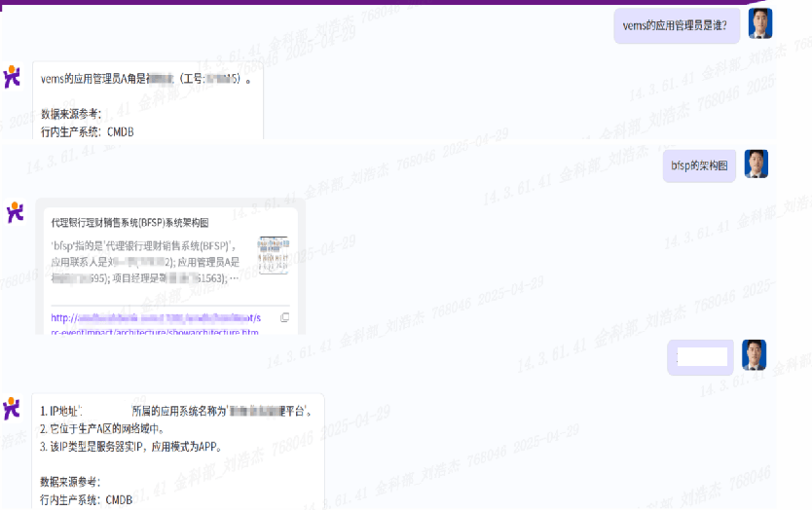The height and width of the screenshot is (511, 812).
Task: Click the first answer's '行内生产系统: CMDB' source
Action: tap(88, 131)
